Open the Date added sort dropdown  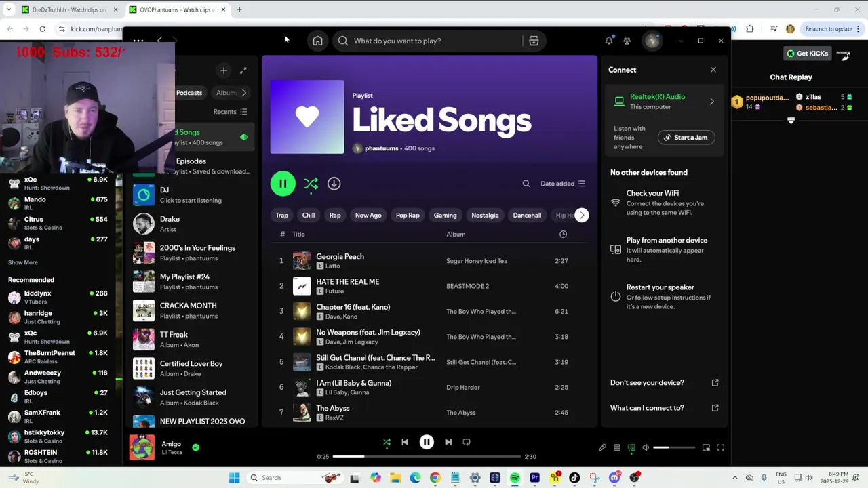[x=563, y=184]
